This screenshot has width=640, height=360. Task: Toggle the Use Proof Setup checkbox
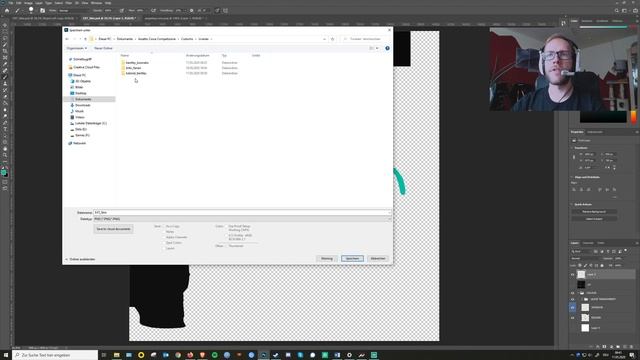pyautogui.click(x=227, y=226)
